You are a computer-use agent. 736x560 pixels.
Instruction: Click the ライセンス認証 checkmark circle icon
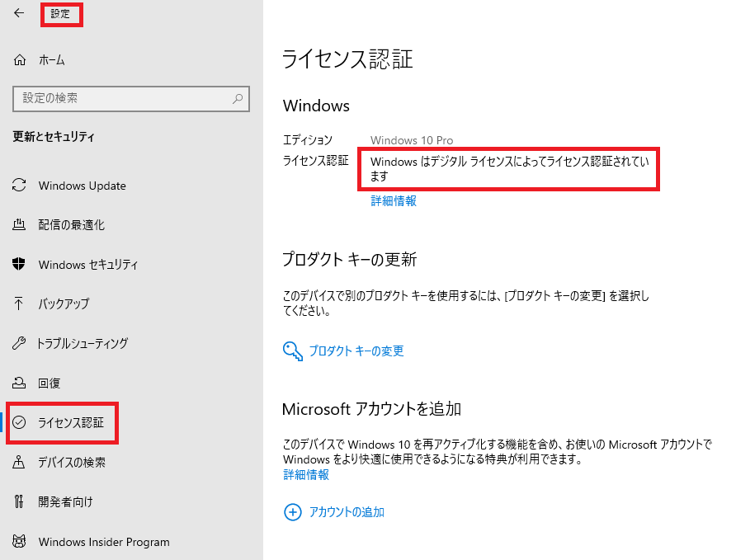pos(19,422)
